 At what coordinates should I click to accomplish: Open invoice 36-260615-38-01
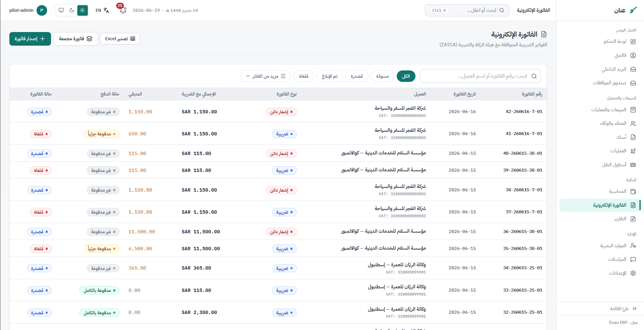click(x=523, y=231)
